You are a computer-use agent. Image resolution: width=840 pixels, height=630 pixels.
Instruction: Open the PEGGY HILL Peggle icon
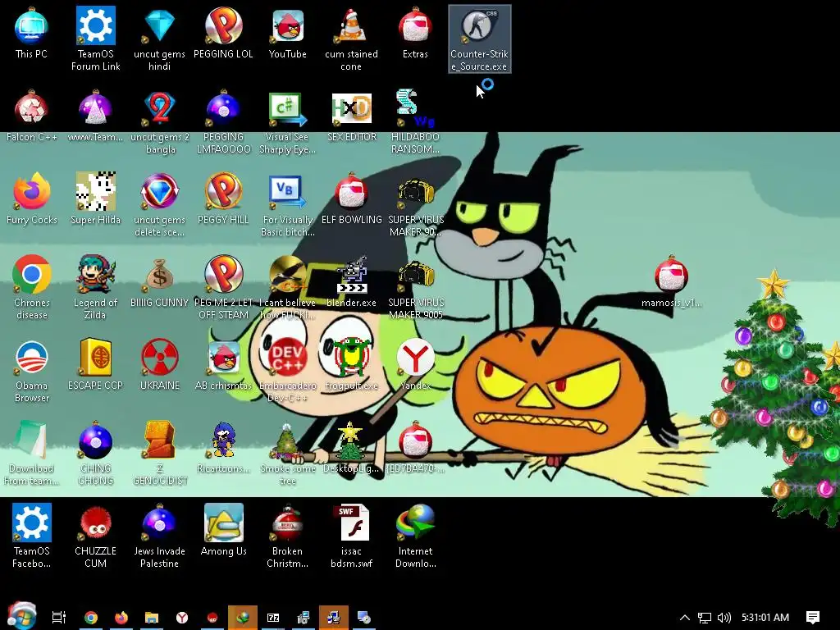[223, 199]
